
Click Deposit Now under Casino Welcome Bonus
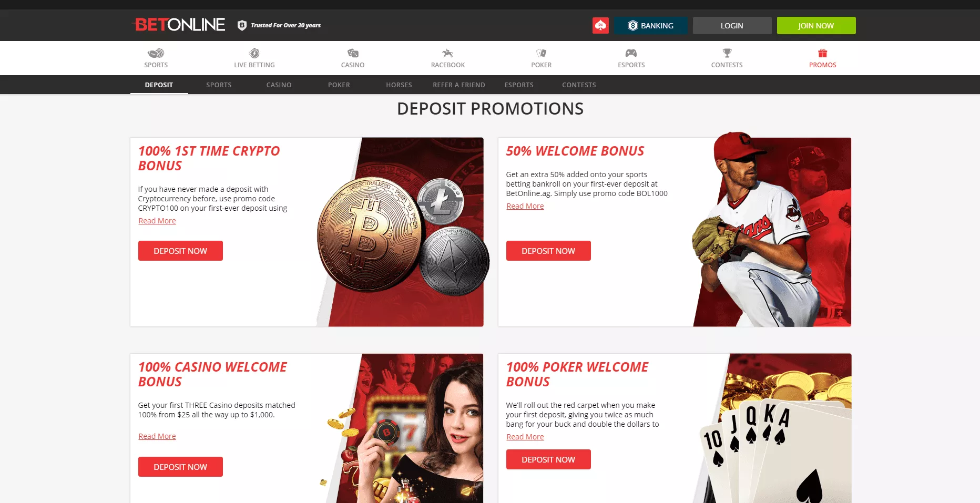click(x=180, y=467)
